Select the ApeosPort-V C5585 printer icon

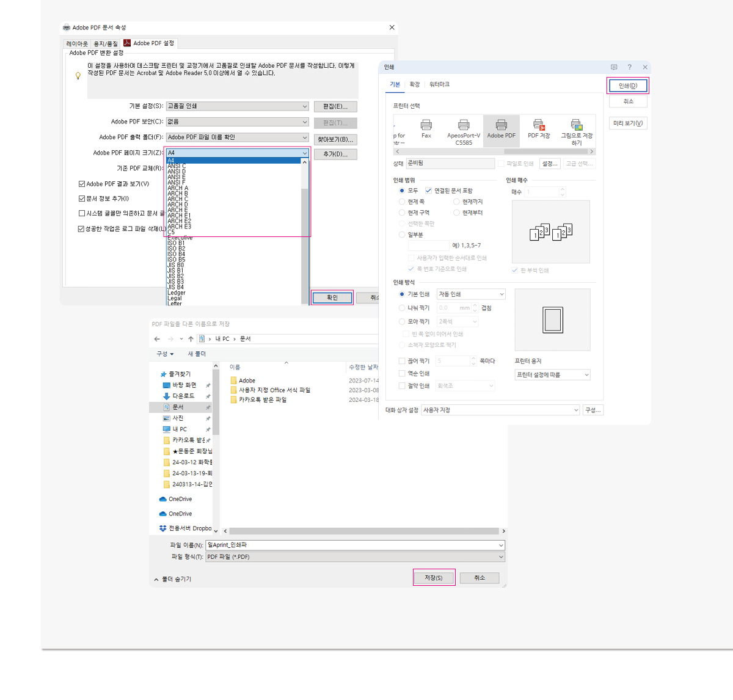[464, 125]
